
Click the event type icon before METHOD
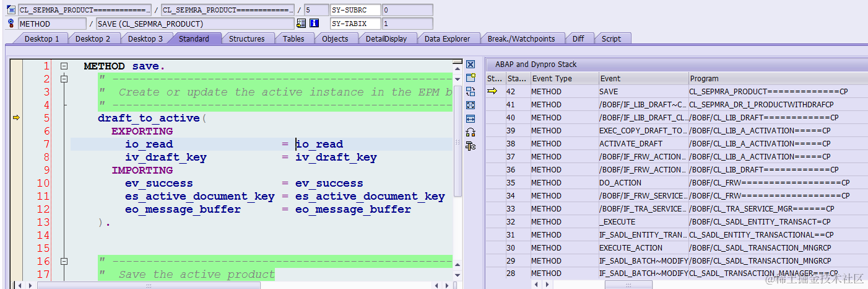click(11, 24)
